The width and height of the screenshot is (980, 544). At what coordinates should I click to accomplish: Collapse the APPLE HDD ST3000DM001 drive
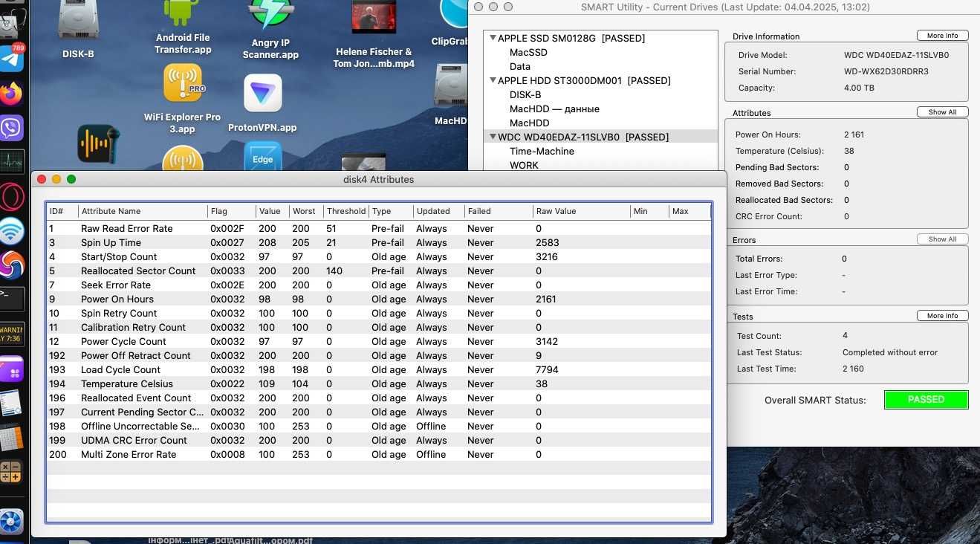coord(493,80)
